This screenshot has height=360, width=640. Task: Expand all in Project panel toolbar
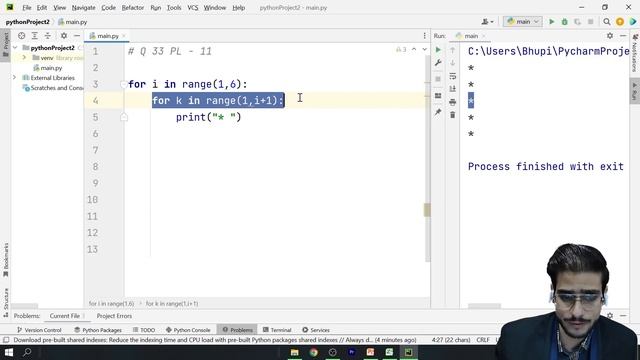[35, 36]
